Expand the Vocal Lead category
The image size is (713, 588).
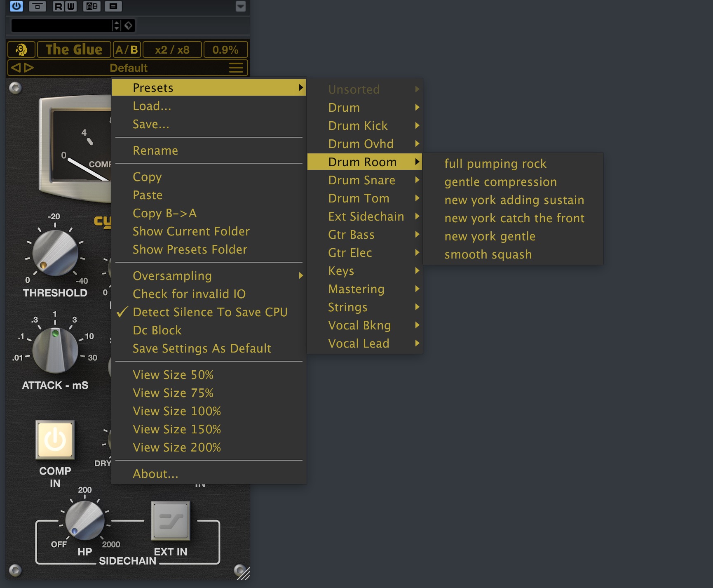[365, 343]
